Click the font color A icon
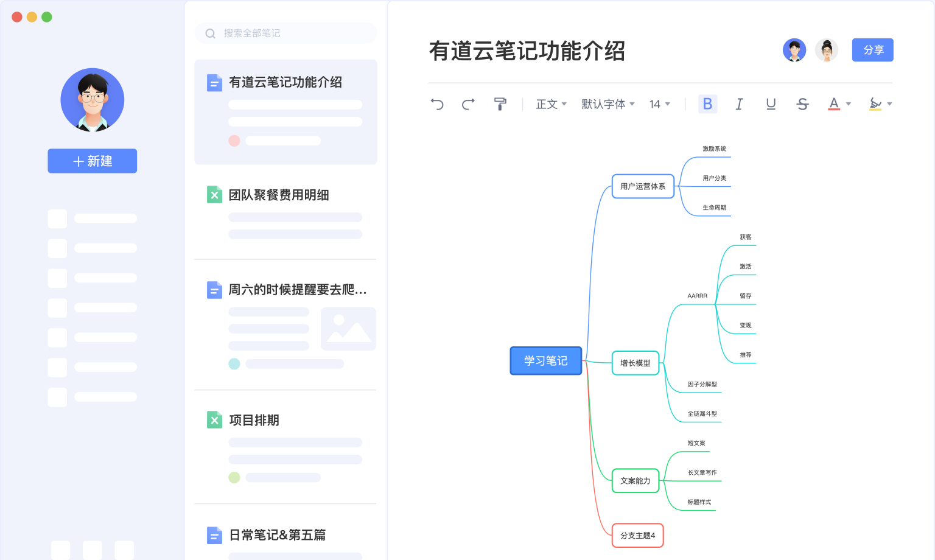Screen dimensions: 935x560 pyautogui.click(x=834, y=104)
